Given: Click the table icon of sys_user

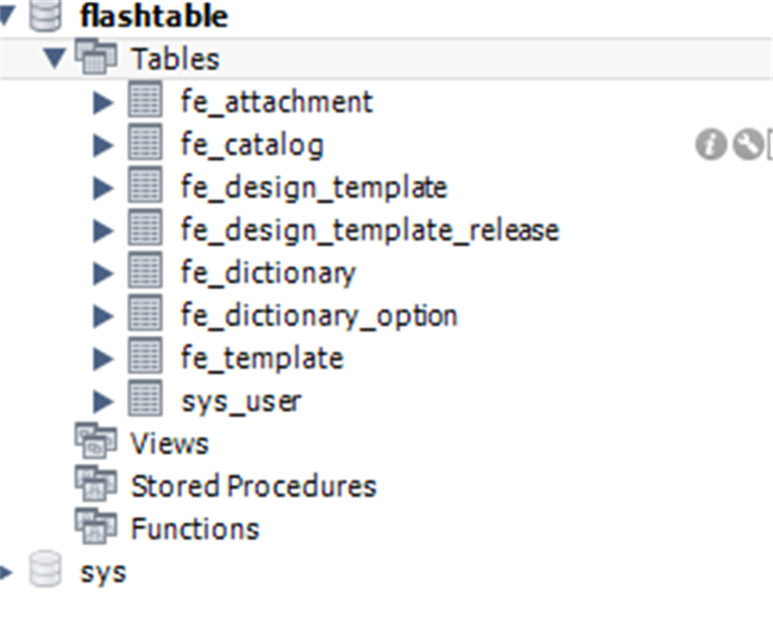Looking at the screenshot, I should coord(145,398).
